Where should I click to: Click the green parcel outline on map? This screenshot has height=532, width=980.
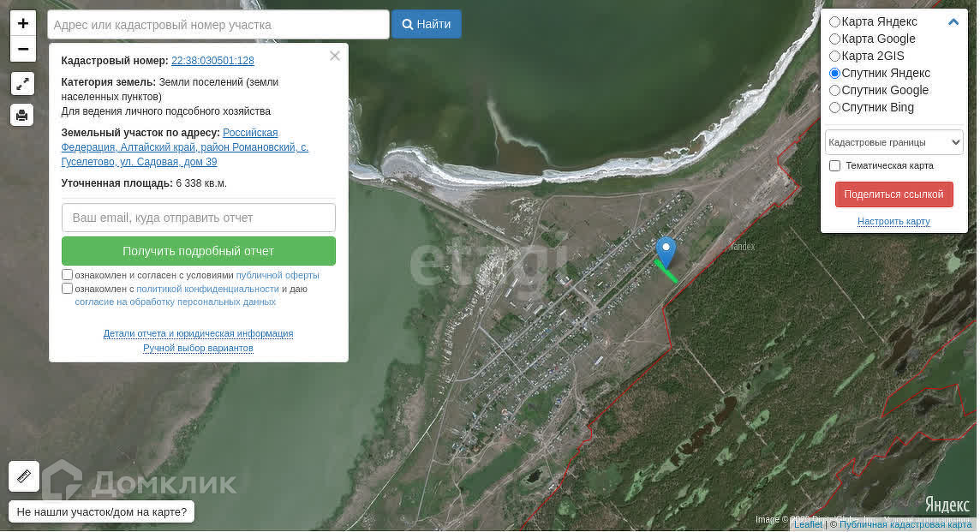tap(666, 272)
